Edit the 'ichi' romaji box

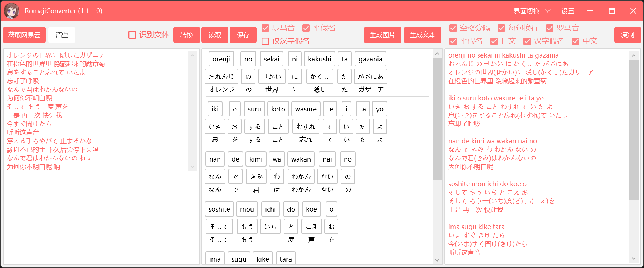coord(270,209)
